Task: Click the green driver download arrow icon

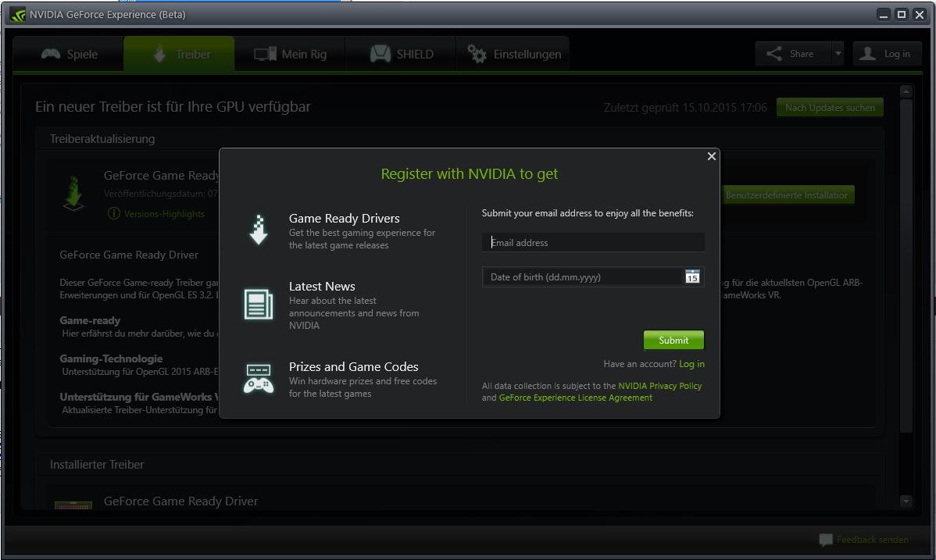Action: click(73, 193)
